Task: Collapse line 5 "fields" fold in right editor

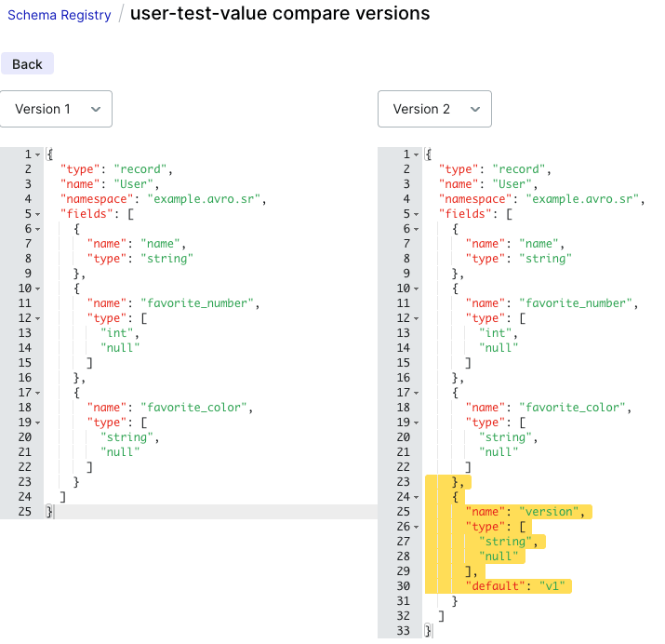Action: point(416,214)
